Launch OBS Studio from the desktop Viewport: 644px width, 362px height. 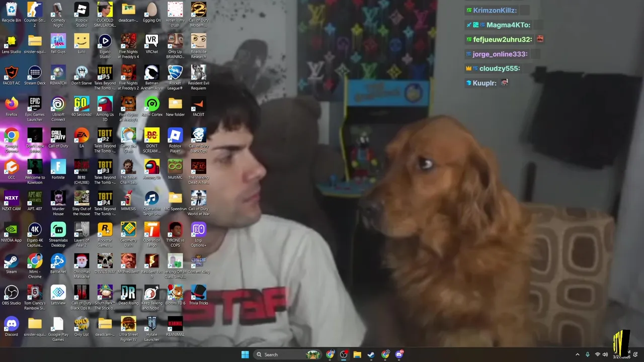[11, 295]
